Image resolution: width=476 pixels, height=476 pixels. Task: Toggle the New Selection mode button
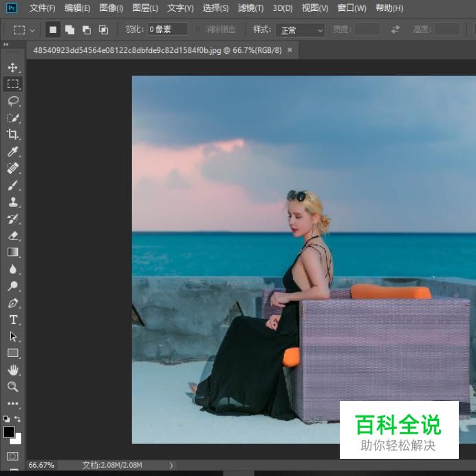coord(53,30)
